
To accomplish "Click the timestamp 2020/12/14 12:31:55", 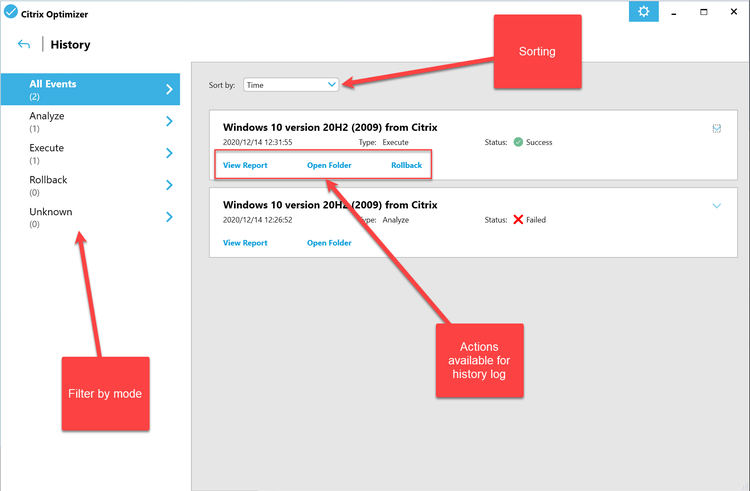I will tap(257, 142).
